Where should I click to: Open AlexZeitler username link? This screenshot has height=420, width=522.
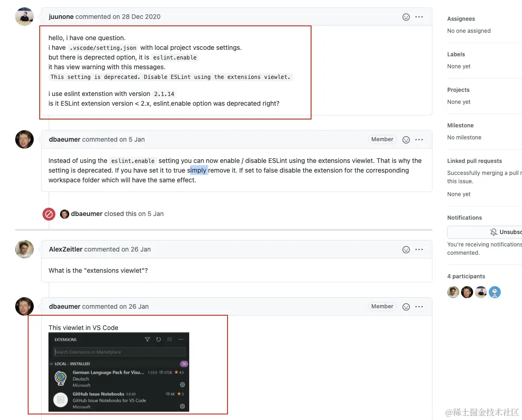[x=66, y=249]
